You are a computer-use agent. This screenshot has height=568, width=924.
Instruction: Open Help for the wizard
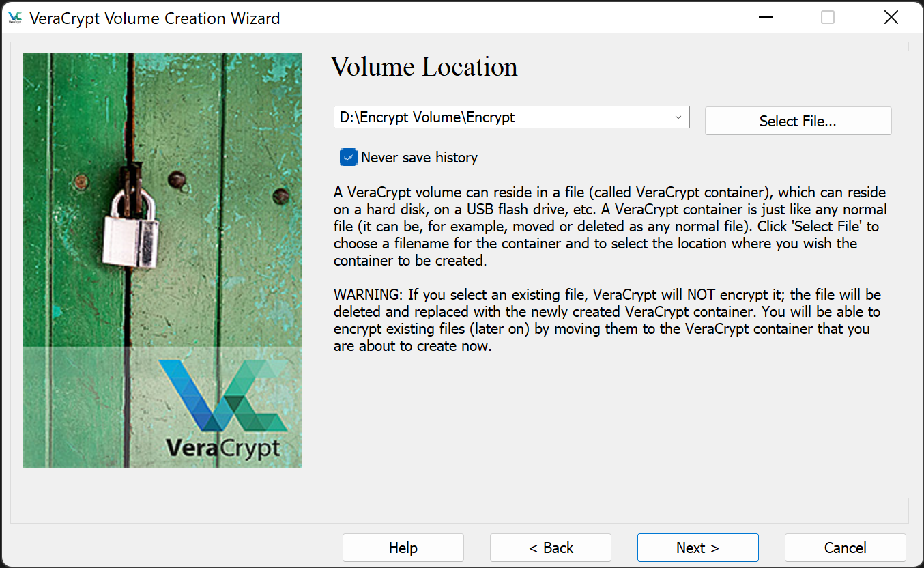(x=403, y=547)
